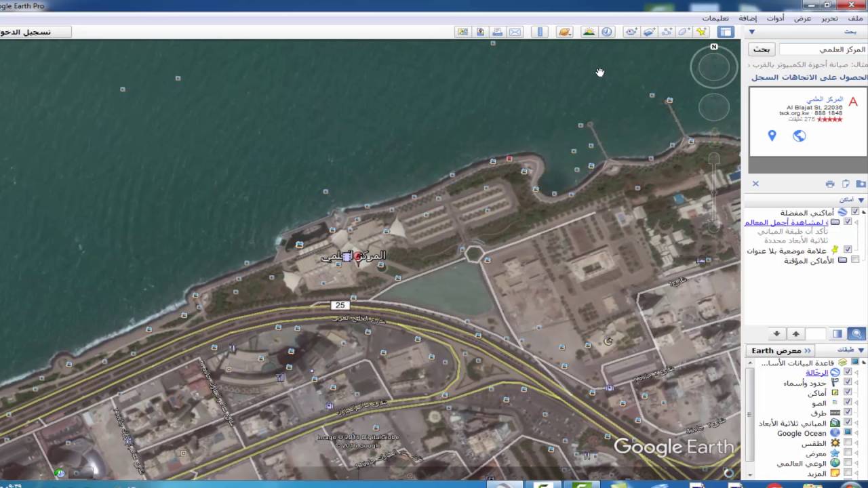
Task: Email the view with envelope icon
Action: pos(515,32)
